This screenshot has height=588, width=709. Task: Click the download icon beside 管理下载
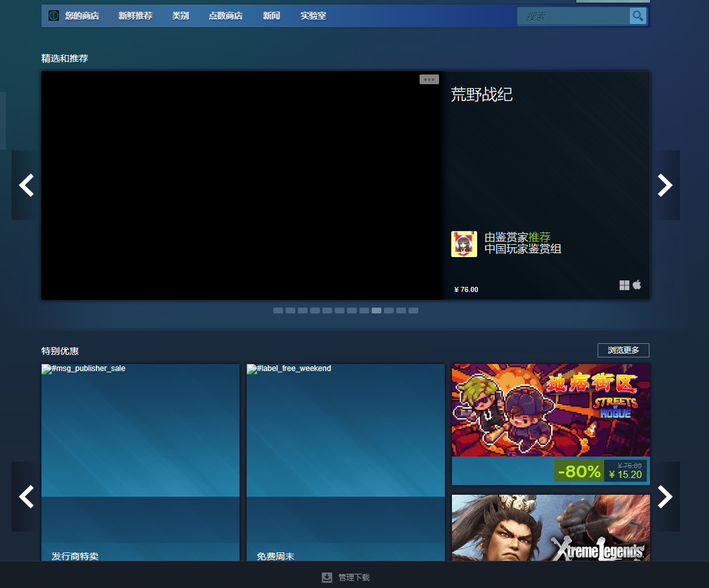pyautogui.click(x=327, y=577)
